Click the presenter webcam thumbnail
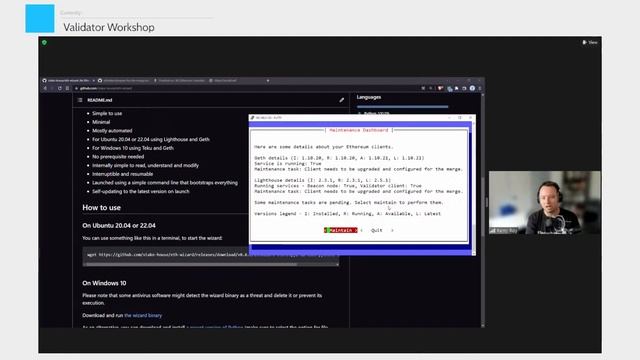Screen dimensions: 640x360 544,202
